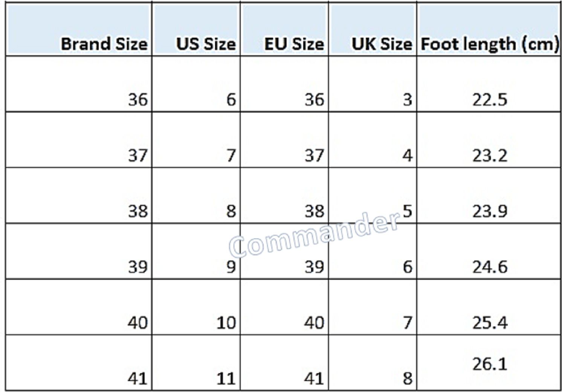Click foot length cell 26.1
The image size is (562, 392).
[x=489, y=363]
